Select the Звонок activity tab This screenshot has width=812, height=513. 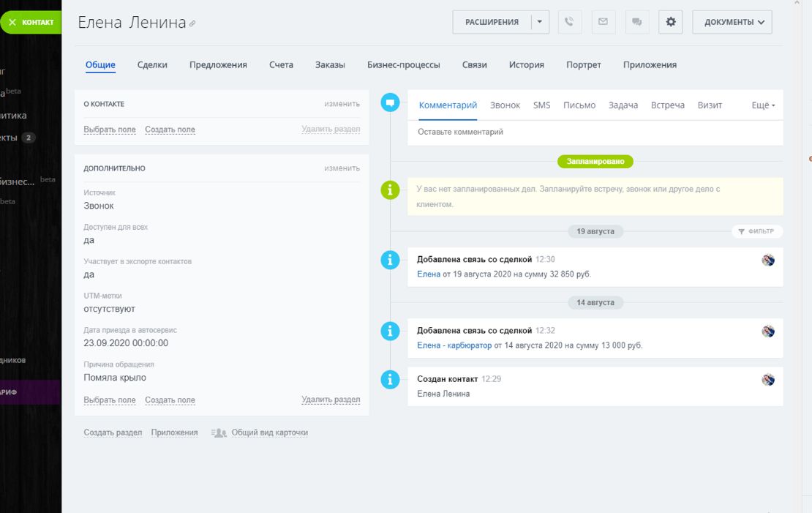coord(505,105)
